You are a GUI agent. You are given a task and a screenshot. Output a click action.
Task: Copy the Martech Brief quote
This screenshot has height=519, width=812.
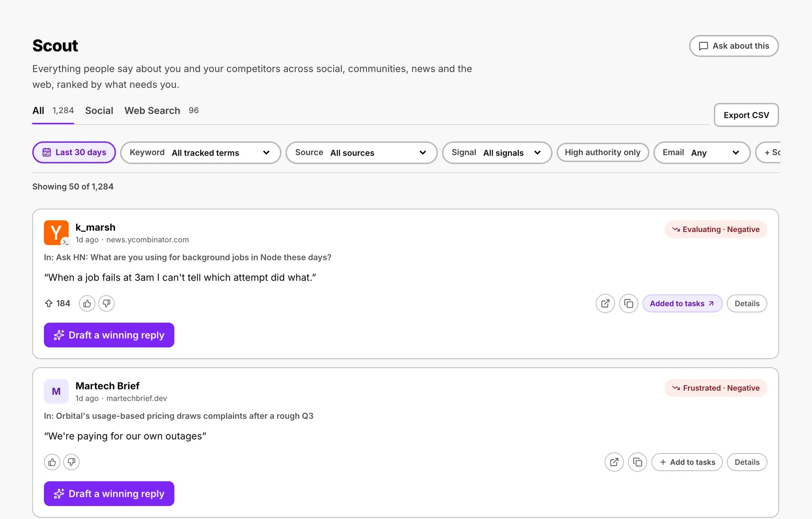tap(638, 462)
